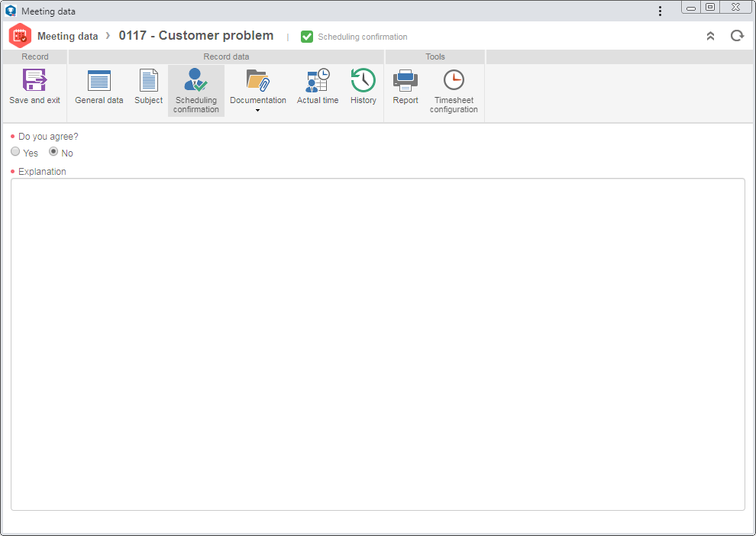
Task: Open the General data section
Action: click(x=99, y=87)
